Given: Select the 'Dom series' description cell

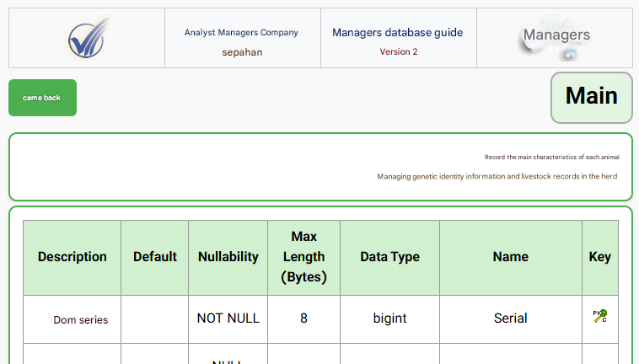Looking at the screenshot, I should pyautogui.click(x=80, y=320).
